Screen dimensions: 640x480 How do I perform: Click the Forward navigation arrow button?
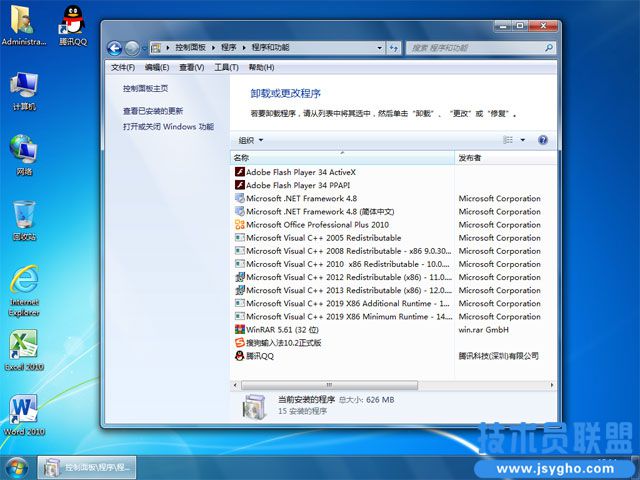(x=131, y=48)
